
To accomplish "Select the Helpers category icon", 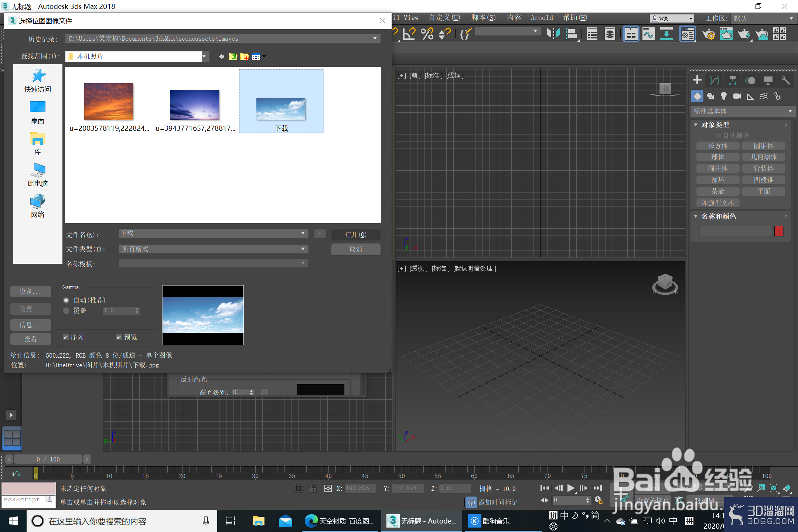I will click(x=750, y=96).
